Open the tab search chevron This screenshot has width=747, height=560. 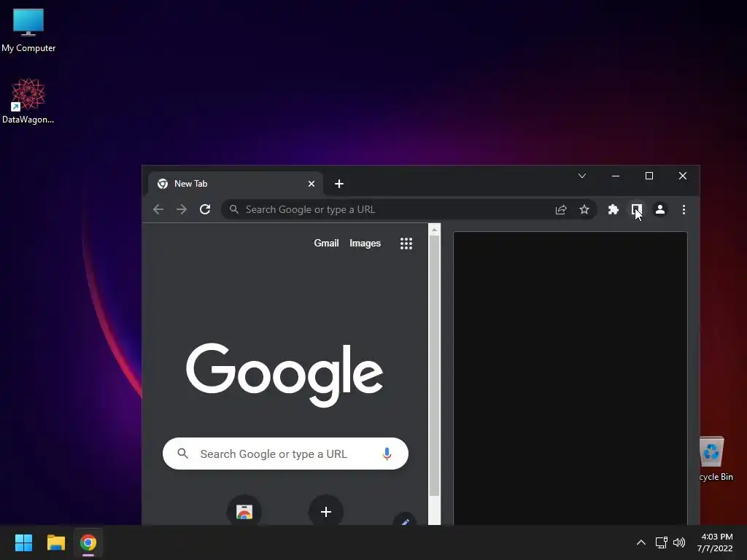(x=581, y=176)
